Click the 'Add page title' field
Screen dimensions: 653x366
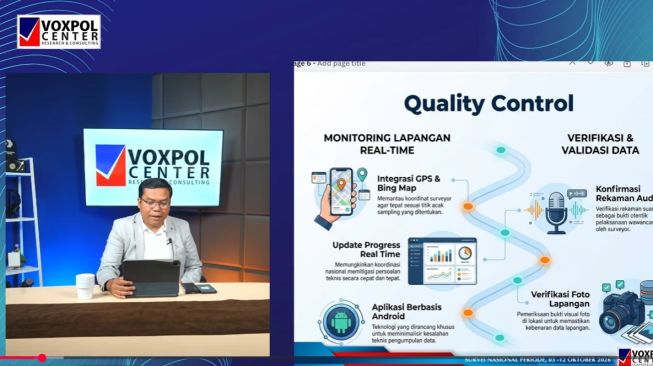pos(341,64)
